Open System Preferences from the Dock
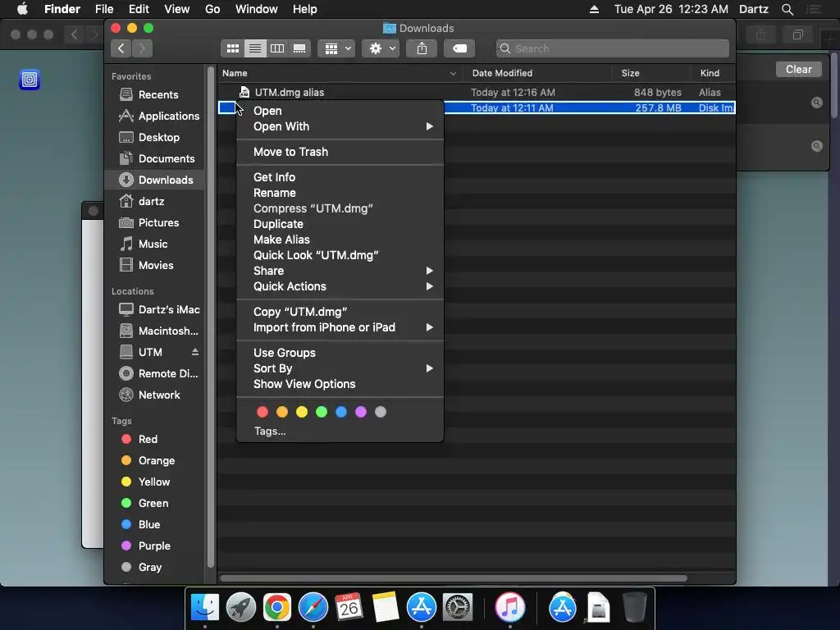 (457, 608)
